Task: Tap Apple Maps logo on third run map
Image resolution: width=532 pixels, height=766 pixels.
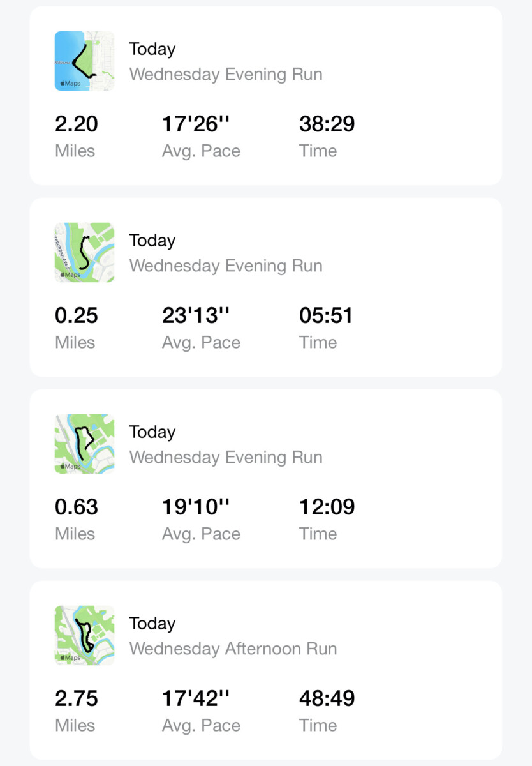Action: [x=70, y=467]
